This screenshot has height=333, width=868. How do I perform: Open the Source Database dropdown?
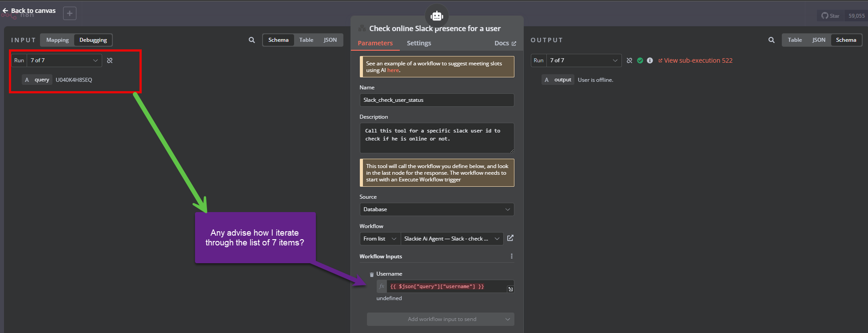pyautogui.click(x=437, y=209)
